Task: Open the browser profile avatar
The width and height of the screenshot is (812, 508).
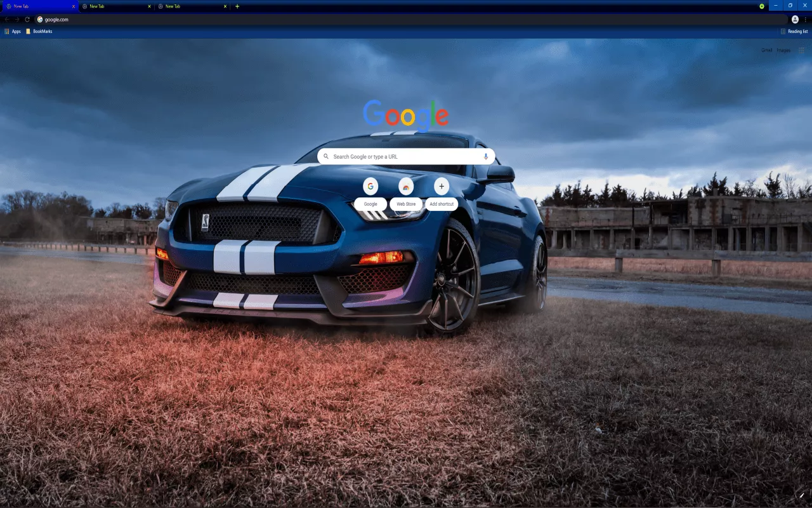Action: coord(796,19)
